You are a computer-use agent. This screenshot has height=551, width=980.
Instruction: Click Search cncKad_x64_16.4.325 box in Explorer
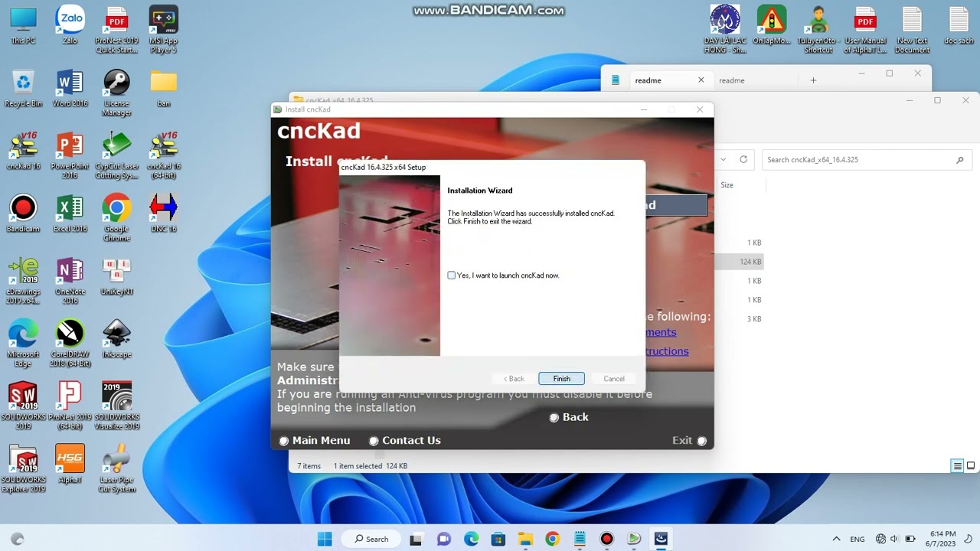point(865,160)
